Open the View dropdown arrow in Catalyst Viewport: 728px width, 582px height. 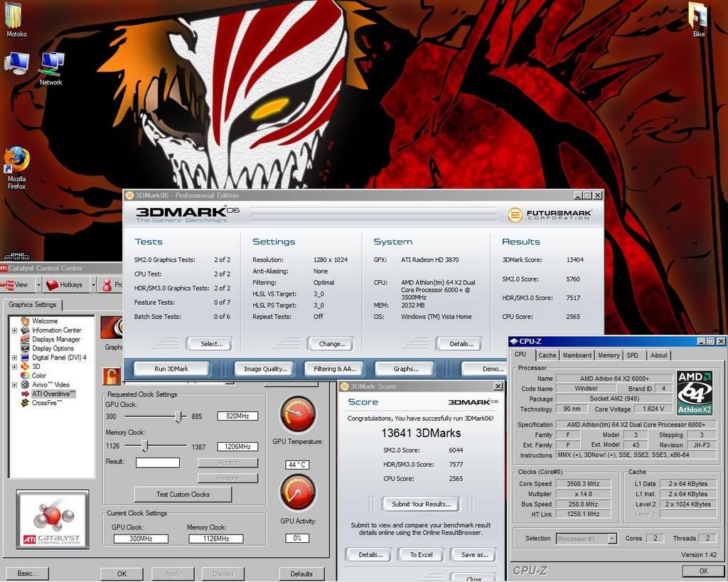(x=38, y=284)
